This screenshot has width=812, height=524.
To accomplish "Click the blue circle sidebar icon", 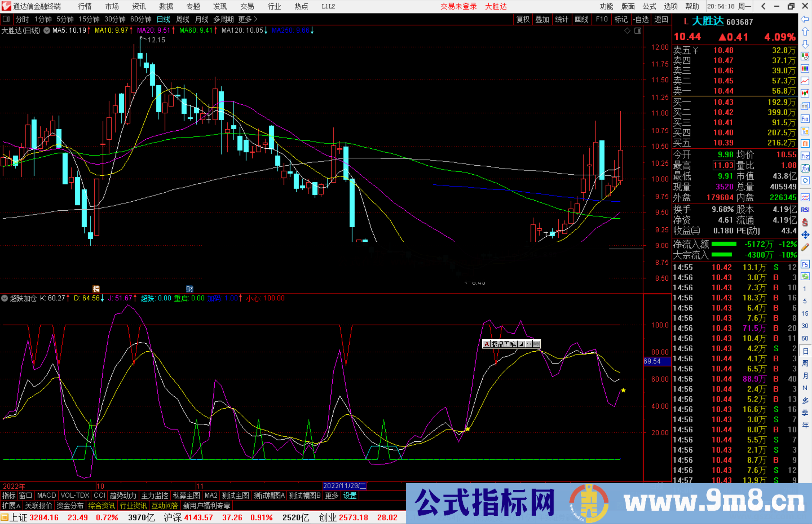I will 805,181.
